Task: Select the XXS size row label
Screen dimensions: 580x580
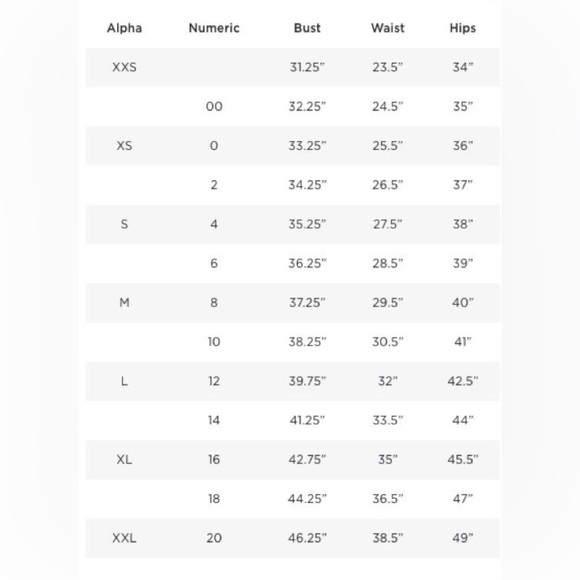Action: (x=124, y=67)
